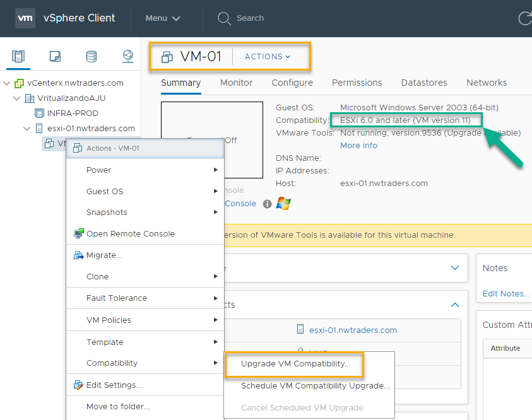The width and height of the screenshot is (532, 420).
Task: Switch to VMs and Templates view icon
Action: tap(55, 57)
